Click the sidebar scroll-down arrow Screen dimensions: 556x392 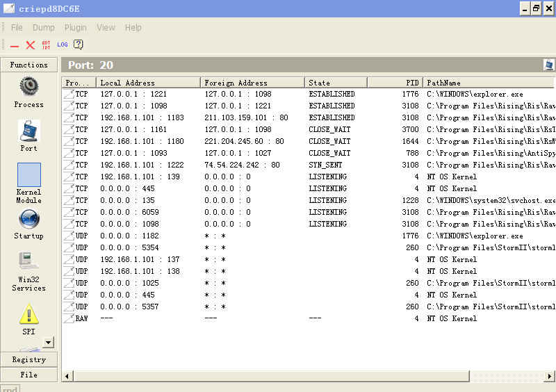(x=48, y=343)
